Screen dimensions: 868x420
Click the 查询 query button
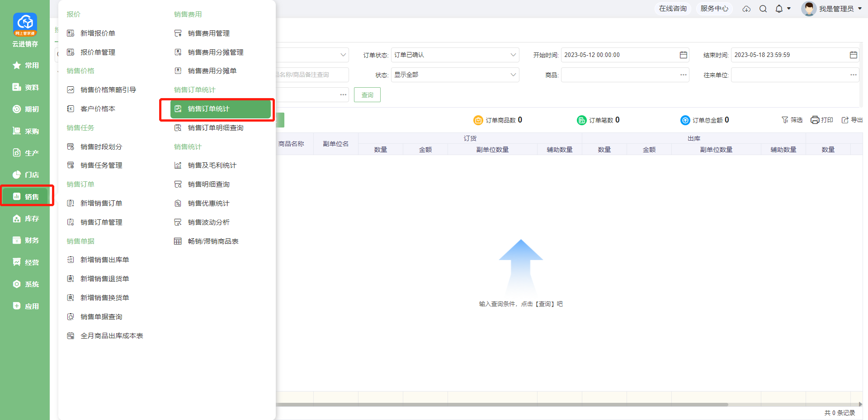367,95
